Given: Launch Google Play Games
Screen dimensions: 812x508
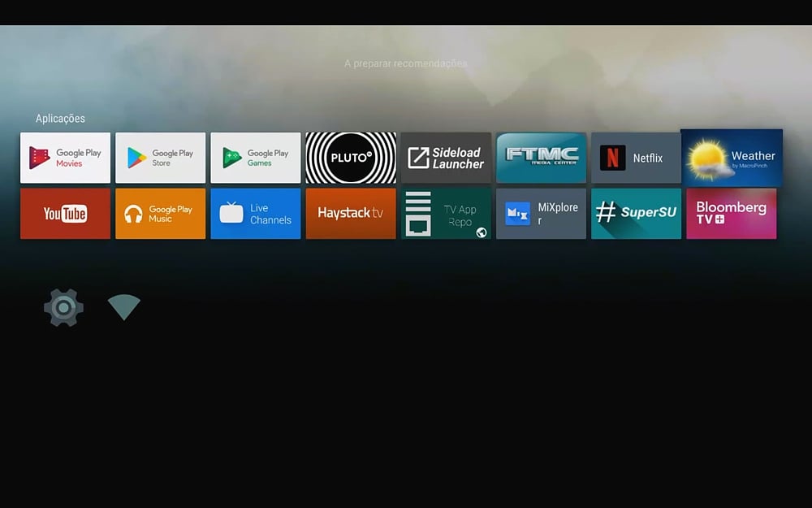Looking at the screenshot, I should (x=255, y=157).
